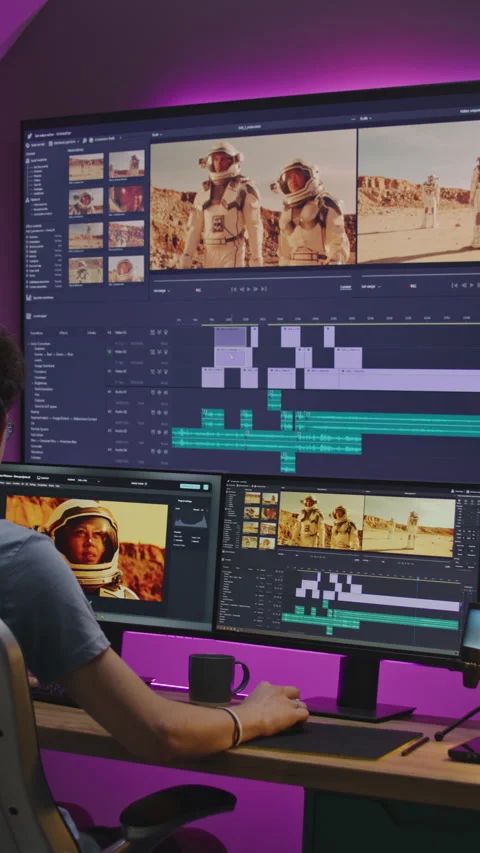Open the dropdown arrow after the path field
The image size is (480, 853).
point(120,138)
